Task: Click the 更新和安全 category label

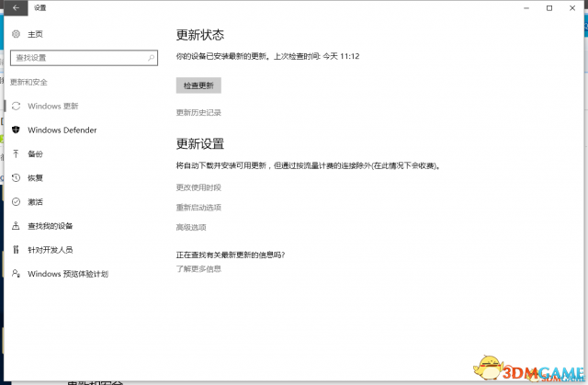Action: 28,82
